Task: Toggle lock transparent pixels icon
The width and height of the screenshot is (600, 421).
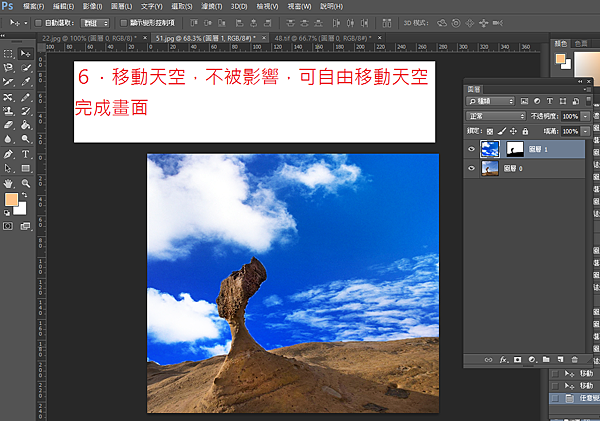Action: tap(490, 131)
